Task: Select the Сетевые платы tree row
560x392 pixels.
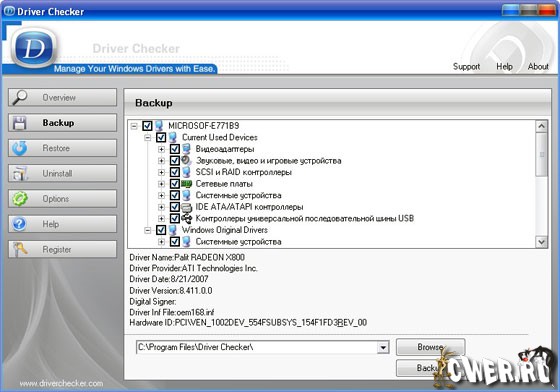Action: [x=224, y=184]
